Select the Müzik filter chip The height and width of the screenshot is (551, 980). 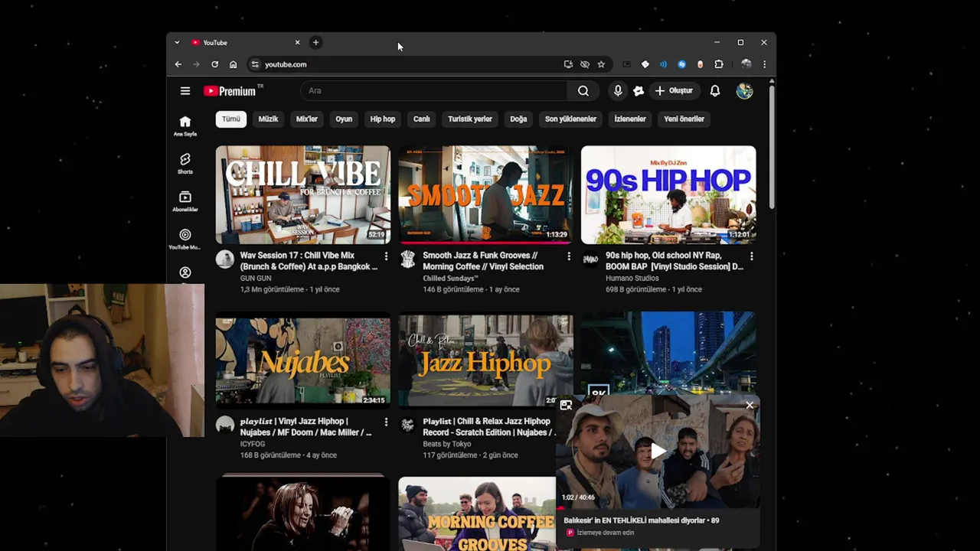268,119
